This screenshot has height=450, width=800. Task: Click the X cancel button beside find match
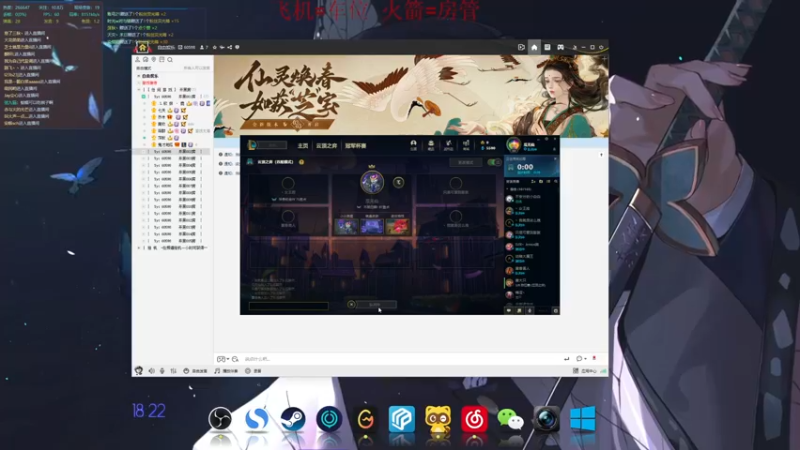point(351,305)
